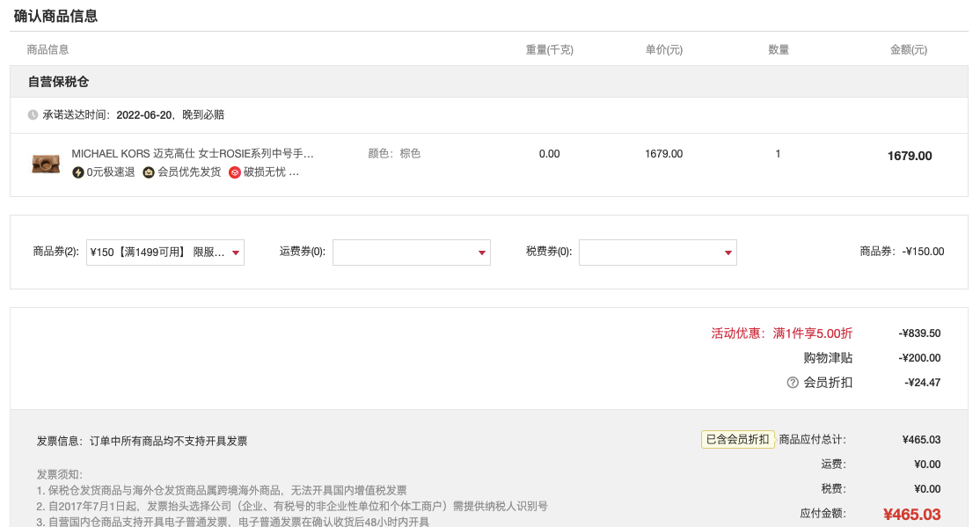Click the 单价(元) column header
This screenshot has width=980, height=527.
[664, 49]
